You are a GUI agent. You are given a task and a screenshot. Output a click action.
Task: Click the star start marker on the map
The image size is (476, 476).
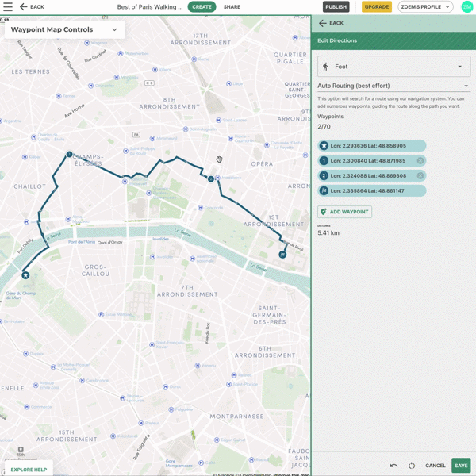[x=25, y=275]
